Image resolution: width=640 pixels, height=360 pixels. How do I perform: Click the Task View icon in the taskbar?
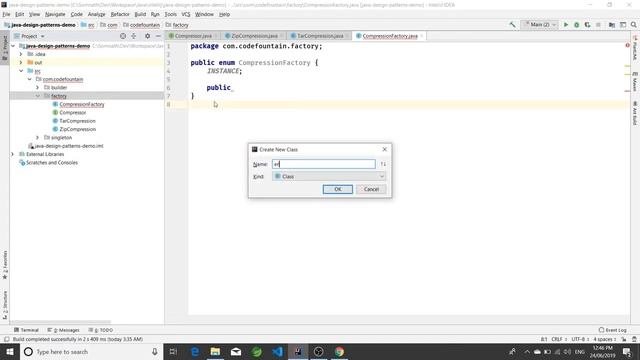coord(173,351)
